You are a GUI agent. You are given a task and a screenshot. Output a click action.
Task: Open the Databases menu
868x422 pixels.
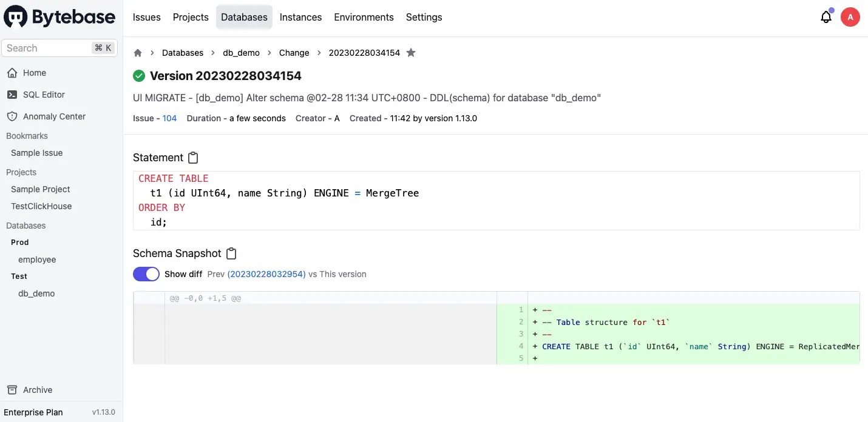(x=244, y=17)
